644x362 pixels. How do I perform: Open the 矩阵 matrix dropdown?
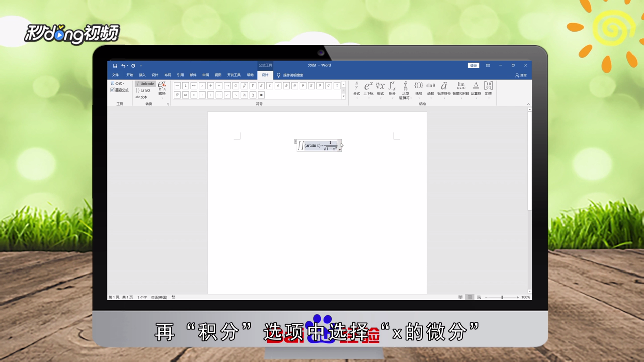point(488,89)
